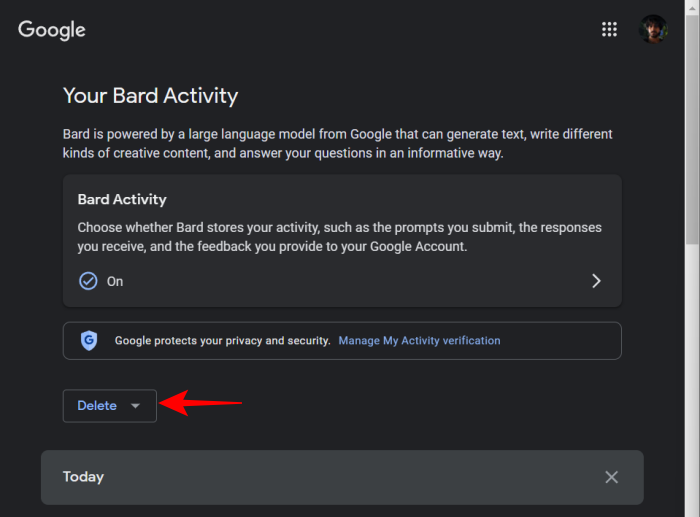Screen dimensions: 700x517
Task: Click the blue checkmark On icon
Action: 88,281
